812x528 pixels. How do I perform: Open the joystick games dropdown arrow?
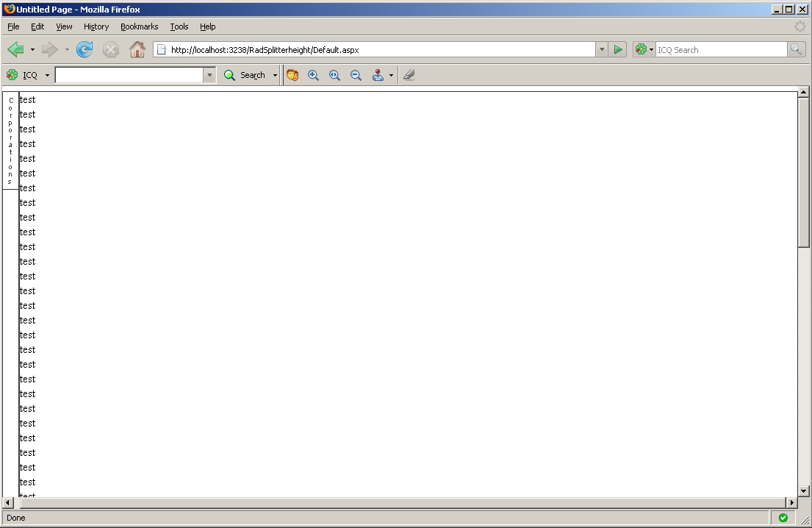391,75
